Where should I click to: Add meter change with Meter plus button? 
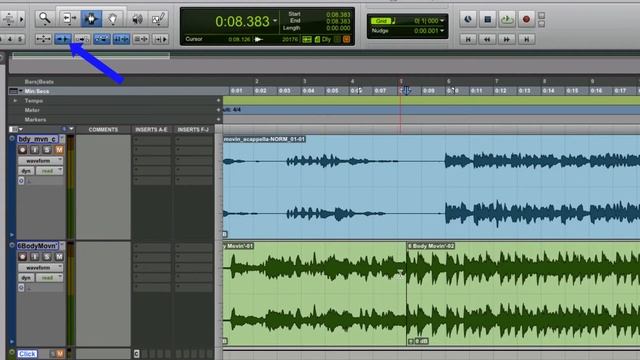[218, 110]
